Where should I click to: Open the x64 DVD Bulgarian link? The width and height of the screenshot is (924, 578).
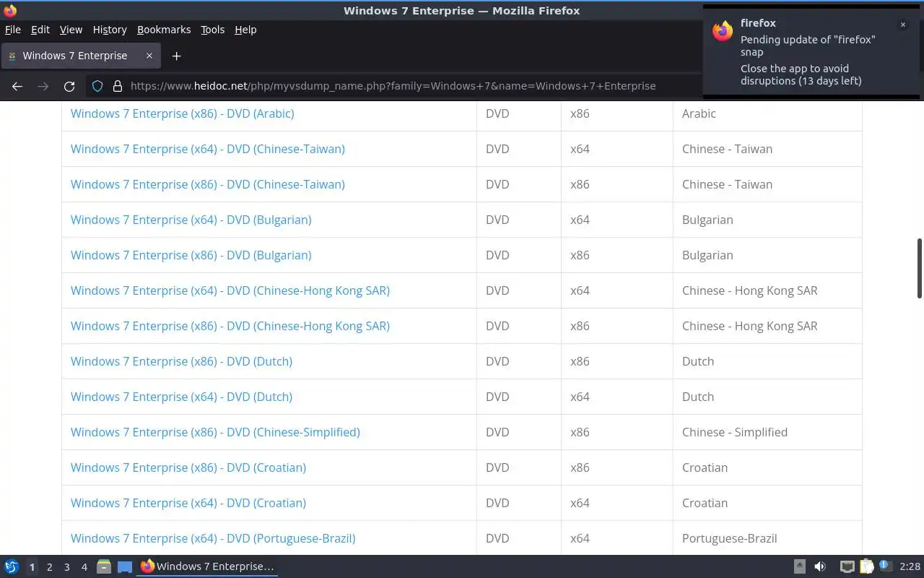coord(191,220)
